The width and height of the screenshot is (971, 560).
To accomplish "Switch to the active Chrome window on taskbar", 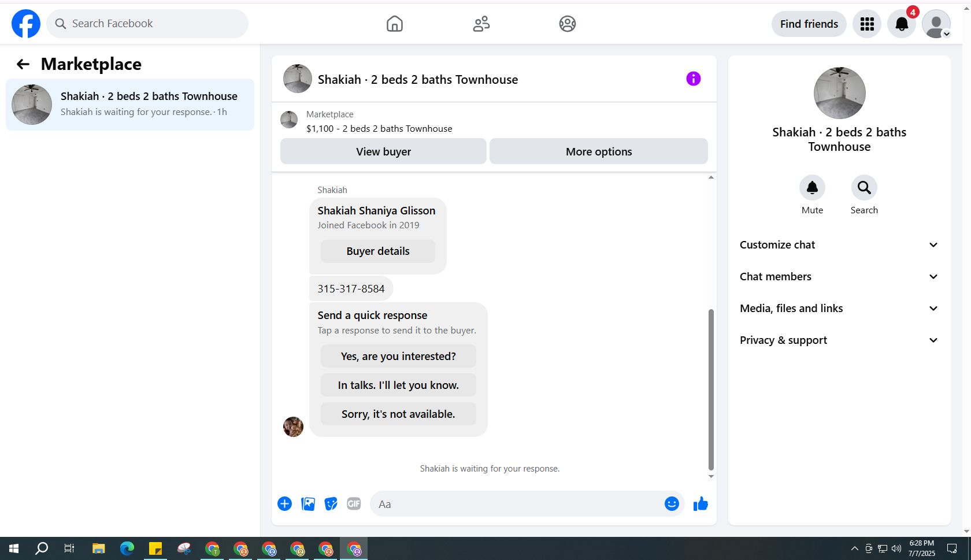I will tap(354, 548).
